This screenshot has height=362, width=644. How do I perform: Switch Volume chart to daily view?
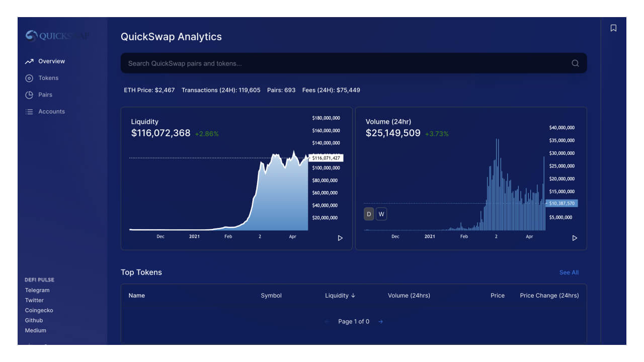coord(369,214)
